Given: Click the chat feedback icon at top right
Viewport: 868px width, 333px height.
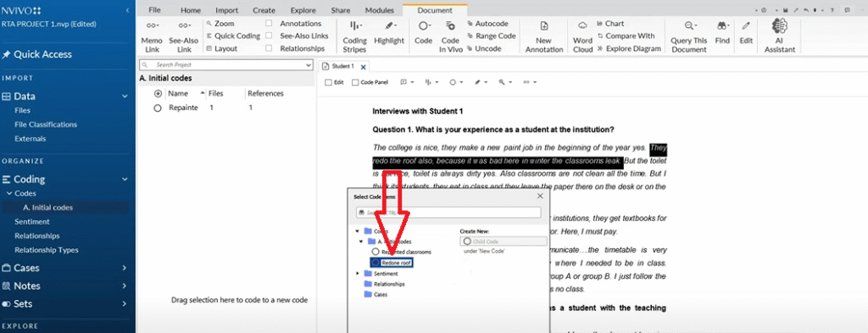Looking at the screenshot, I should tap(847, 10).
